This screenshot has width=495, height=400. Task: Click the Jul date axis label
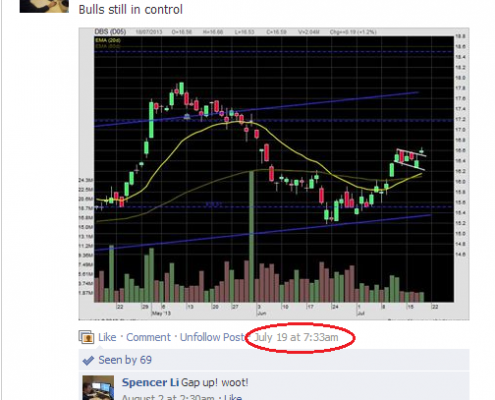click(x=360, y=314)
